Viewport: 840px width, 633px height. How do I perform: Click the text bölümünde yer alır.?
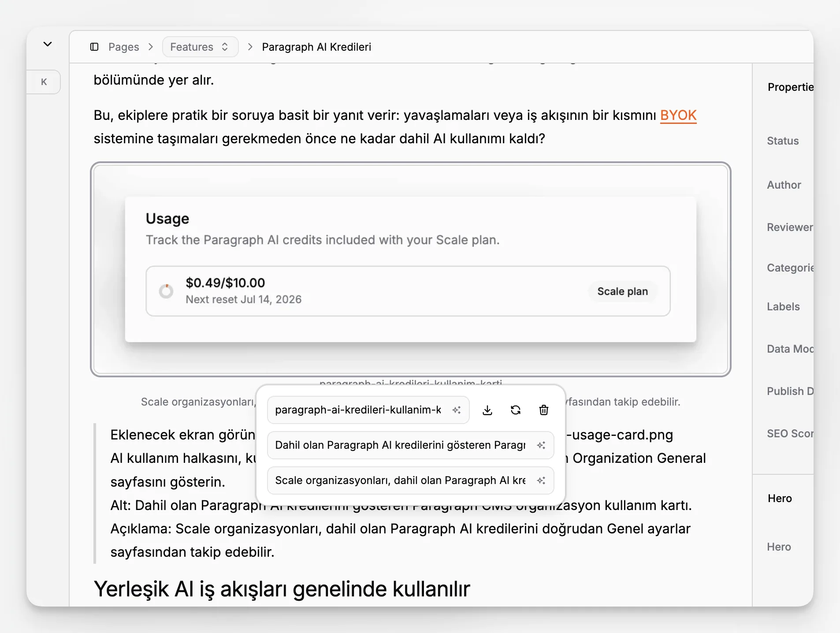click(154, 80)
